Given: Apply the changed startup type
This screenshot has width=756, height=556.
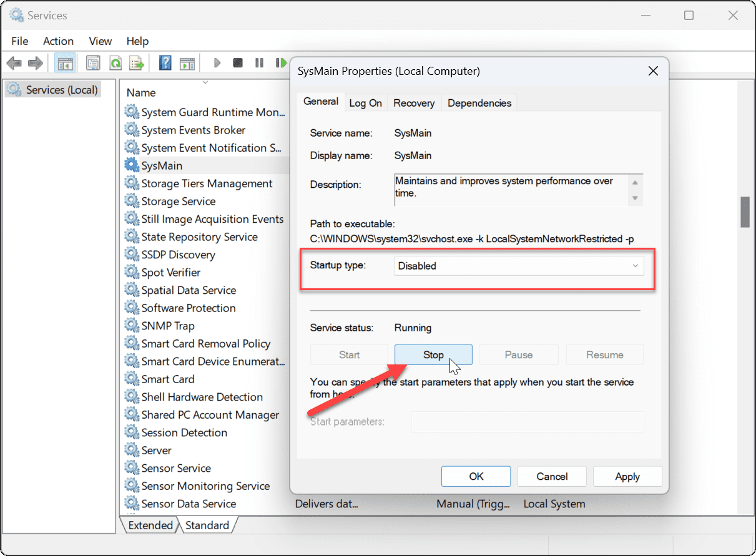Looking at the screenshot, I should [627, 476].
